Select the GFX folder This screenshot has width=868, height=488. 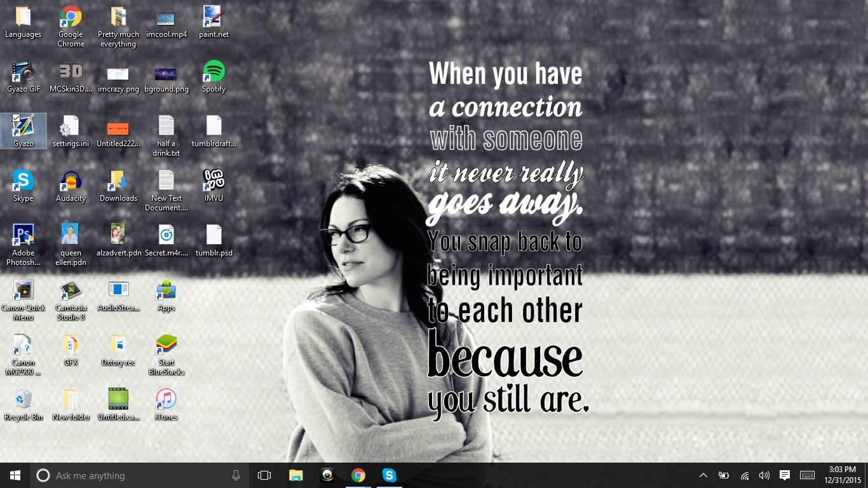[x=71, y=350]
